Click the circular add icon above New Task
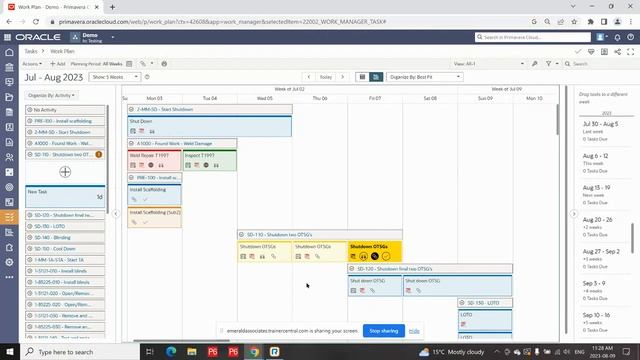The width and height of the screenshot is (640, 360). pyautogui.click(x=65, y=172)
